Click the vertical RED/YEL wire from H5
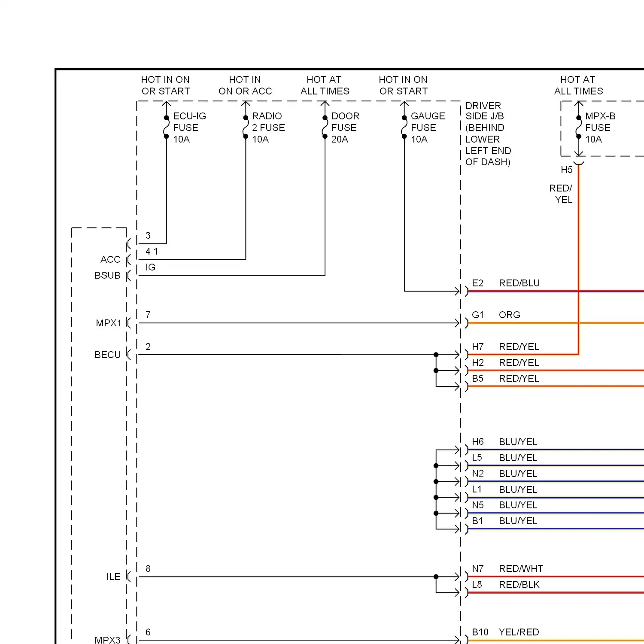The width and height of the screenshot is (644, 644). point(579,259)
